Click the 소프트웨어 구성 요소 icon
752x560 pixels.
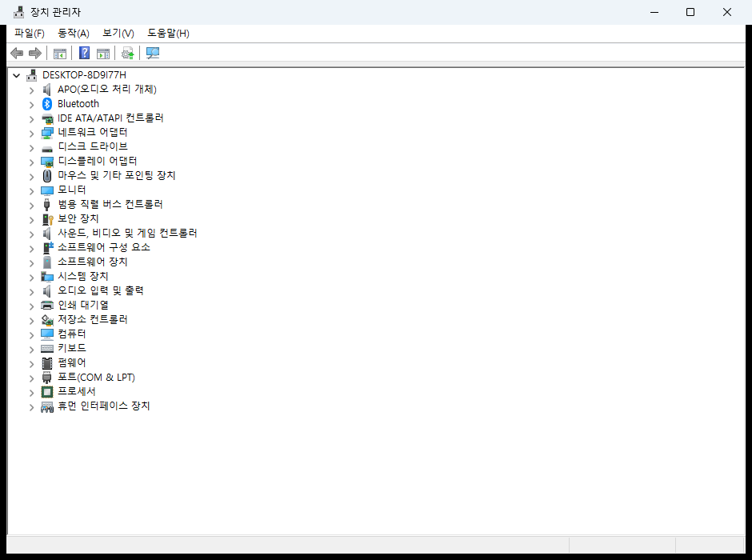(x=47, y=248)
